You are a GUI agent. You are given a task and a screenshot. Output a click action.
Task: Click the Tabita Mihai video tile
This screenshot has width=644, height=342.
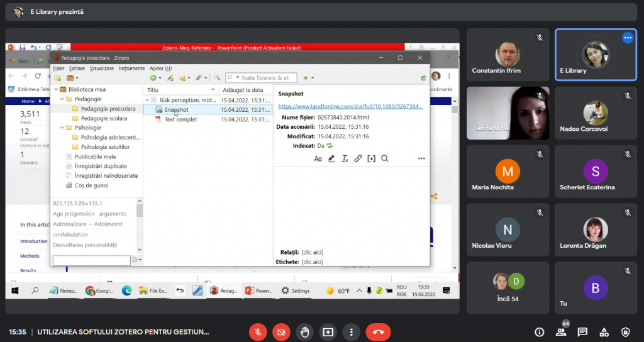[508, 113]
